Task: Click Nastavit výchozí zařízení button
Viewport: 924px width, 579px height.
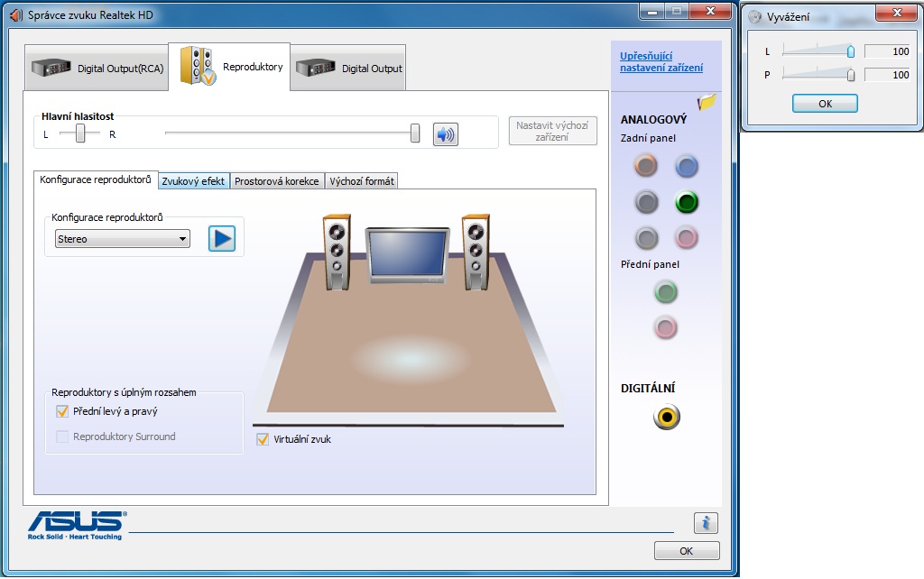Action: point(553,131)
